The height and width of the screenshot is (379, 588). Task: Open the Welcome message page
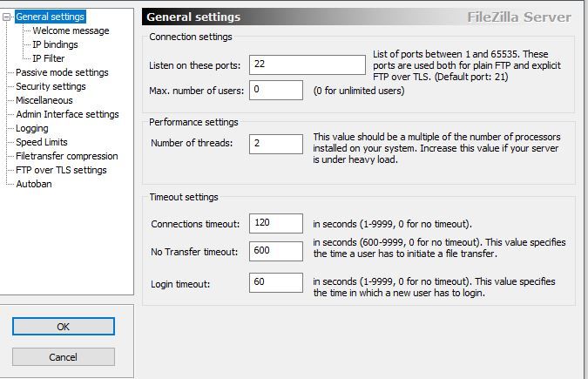(x=71, y=30)
